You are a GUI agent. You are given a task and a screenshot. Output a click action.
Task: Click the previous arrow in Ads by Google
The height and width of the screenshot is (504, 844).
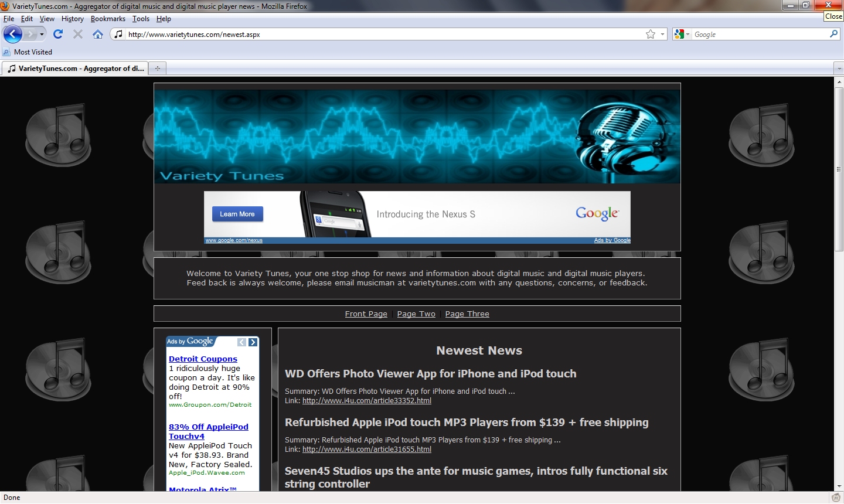[241, 342]
